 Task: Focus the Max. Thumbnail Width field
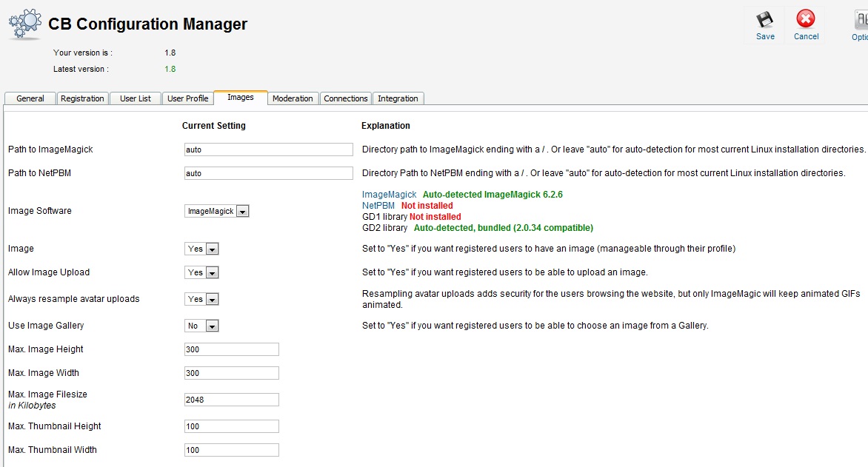tap(231, 450)
